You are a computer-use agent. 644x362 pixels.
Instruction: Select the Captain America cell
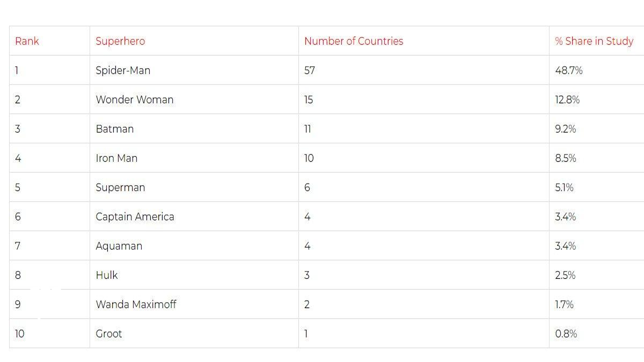click(x=135, y=217)
